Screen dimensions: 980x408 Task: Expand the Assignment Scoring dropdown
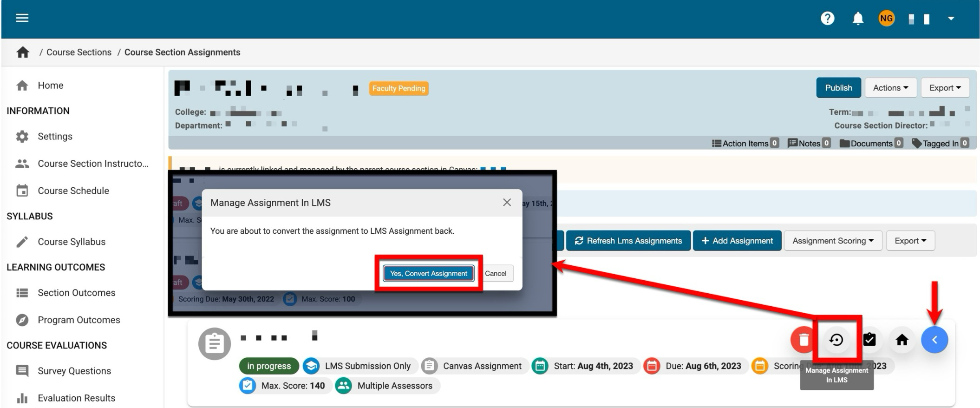[x=832, y=241]
